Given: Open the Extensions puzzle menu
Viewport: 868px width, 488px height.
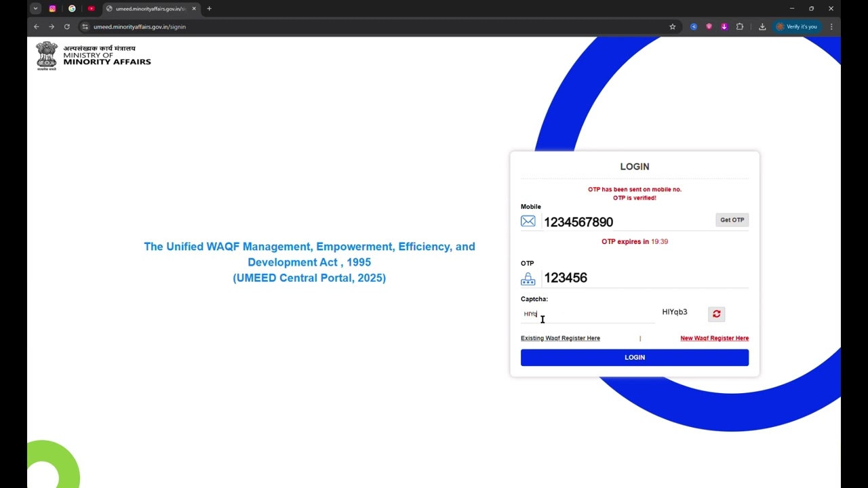Looking at the screenshot, I should pos(740,26).
